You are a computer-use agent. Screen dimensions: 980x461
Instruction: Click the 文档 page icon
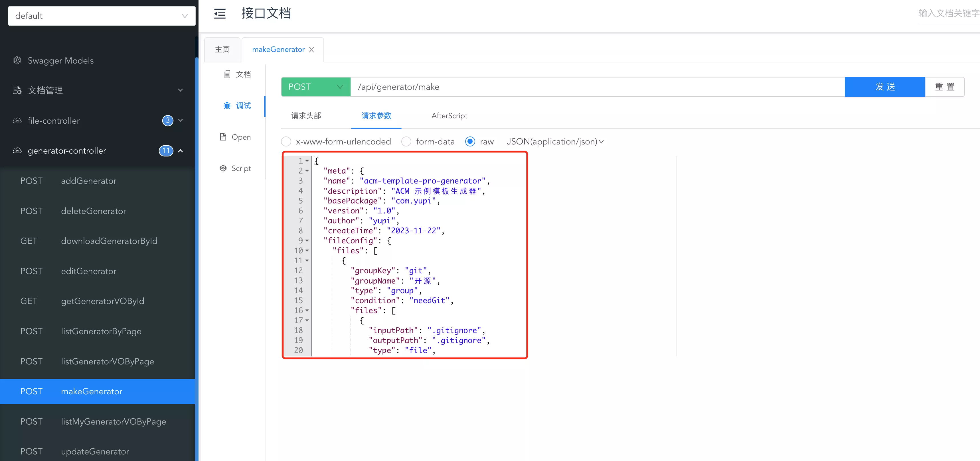(227, 74)
